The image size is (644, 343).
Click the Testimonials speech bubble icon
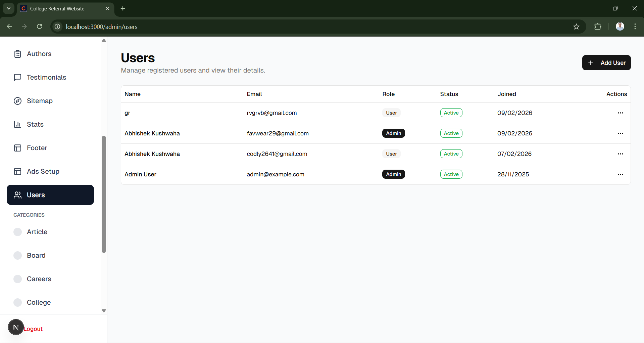(x=17, y=77)
